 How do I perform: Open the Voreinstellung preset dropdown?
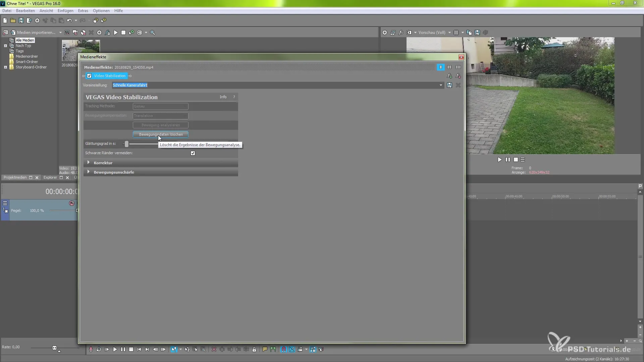point(441,85)
